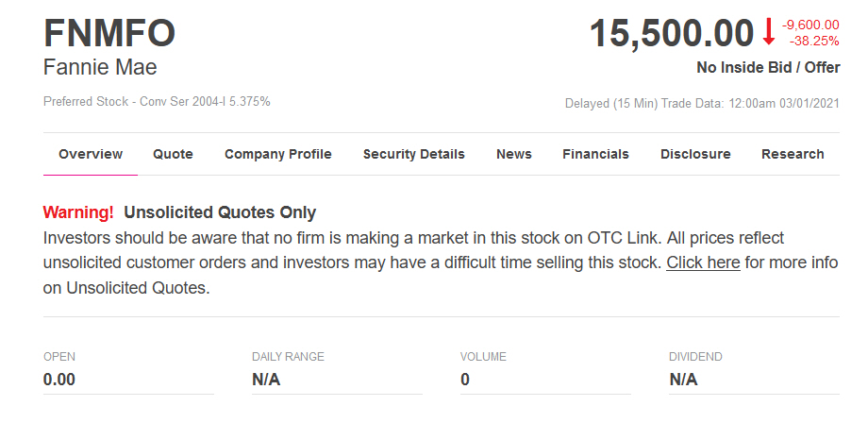Screen dimensions: 868x423
Task: Click the Open value 0.00
Action: [59, 380]
